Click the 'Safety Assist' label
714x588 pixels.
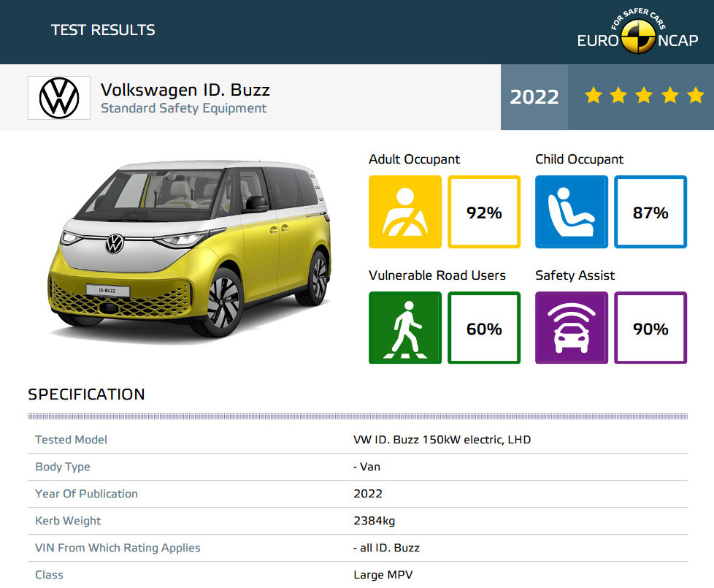[x=575, y=275]
